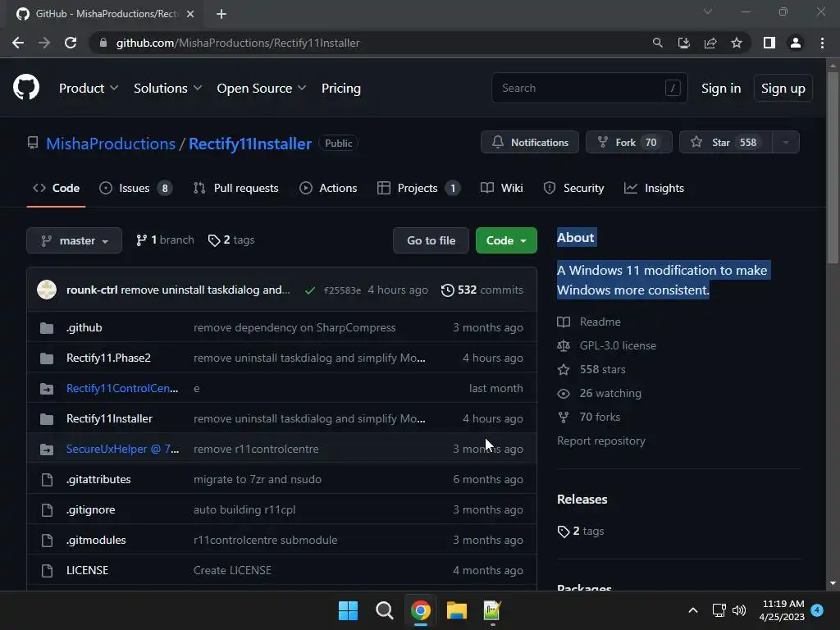Open MishaProductions owner profile link
Screen dimensions: 840x630
(111, 144)
